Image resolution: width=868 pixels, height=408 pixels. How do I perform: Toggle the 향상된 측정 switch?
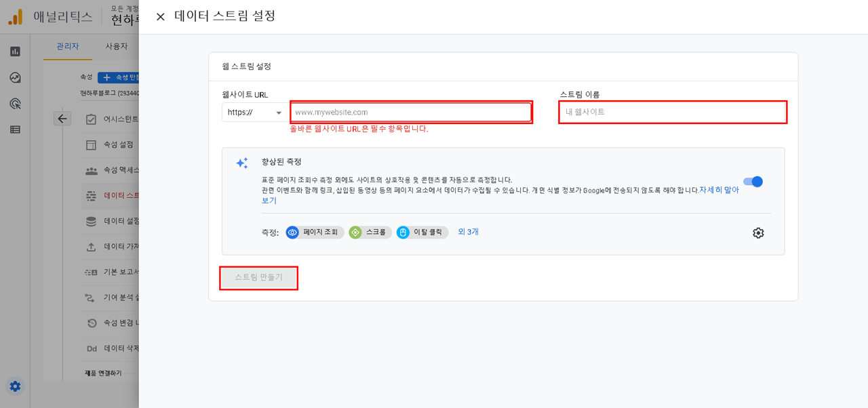pyautogui.click(x=753, y=182)
